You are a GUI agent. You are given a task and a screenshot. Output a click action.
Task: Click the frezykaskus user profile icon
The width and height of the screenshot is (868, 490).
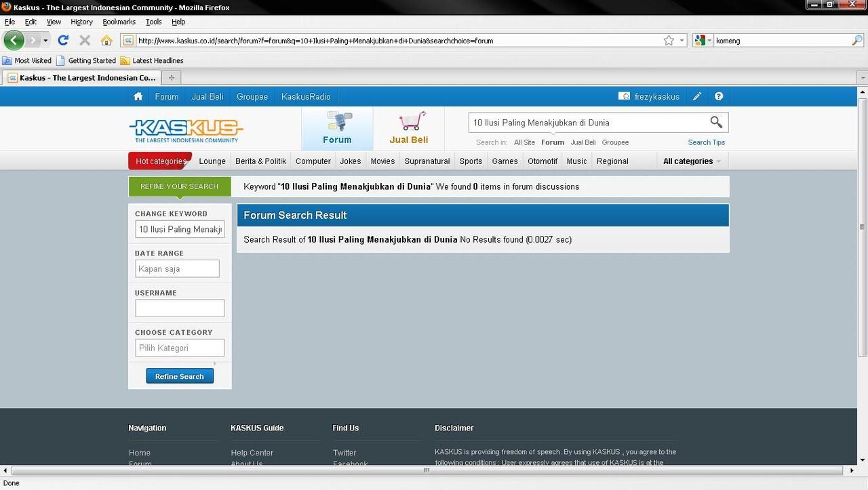(624, 96)
